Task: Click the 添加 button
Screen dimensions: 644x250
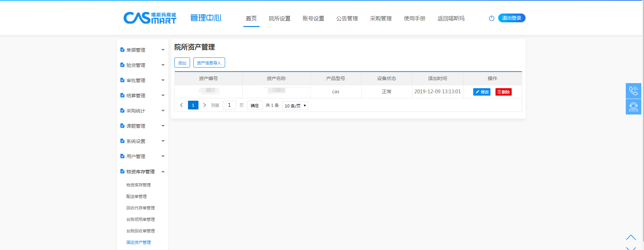Action: [x=182, y=63]
